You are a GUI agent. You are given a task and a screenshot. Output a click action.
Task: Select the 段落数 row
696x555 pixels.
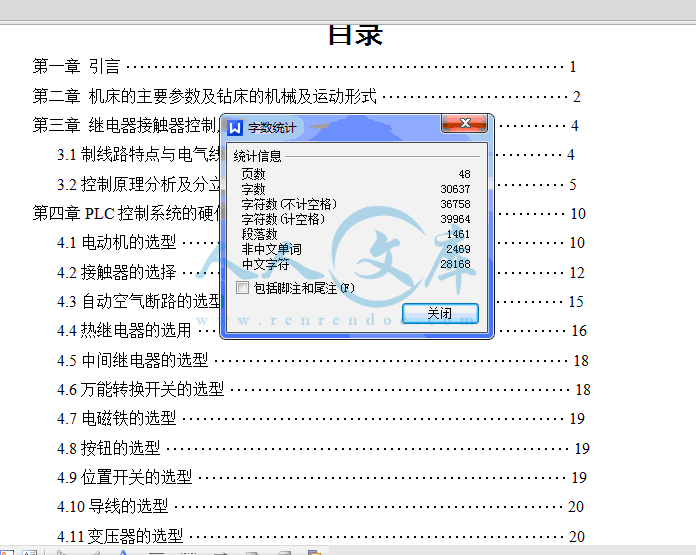pyautogui.click(x=356, y=234)
